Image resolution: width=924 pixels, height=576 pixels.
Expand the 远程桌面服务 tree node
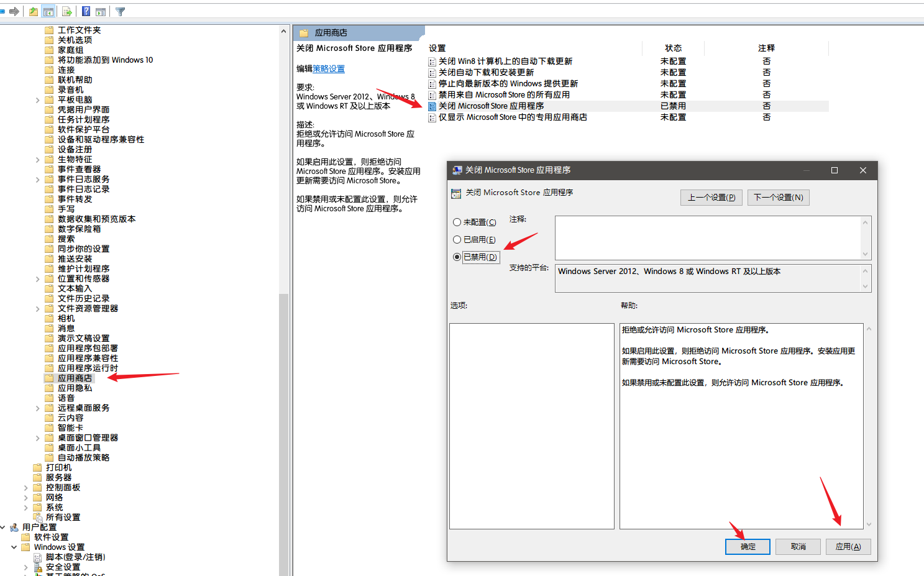click(37, 408)
